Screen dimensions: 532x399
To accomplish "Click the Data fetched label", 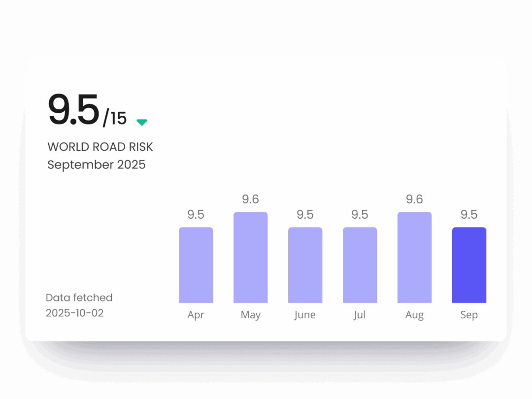I will tap(79, 298).
